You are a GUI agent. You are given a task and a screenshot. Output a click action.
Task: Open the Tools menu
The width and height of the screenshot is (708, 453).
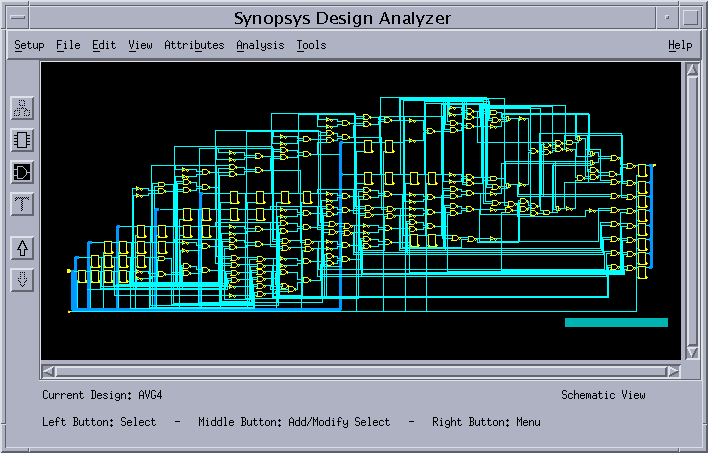(311, 45)
